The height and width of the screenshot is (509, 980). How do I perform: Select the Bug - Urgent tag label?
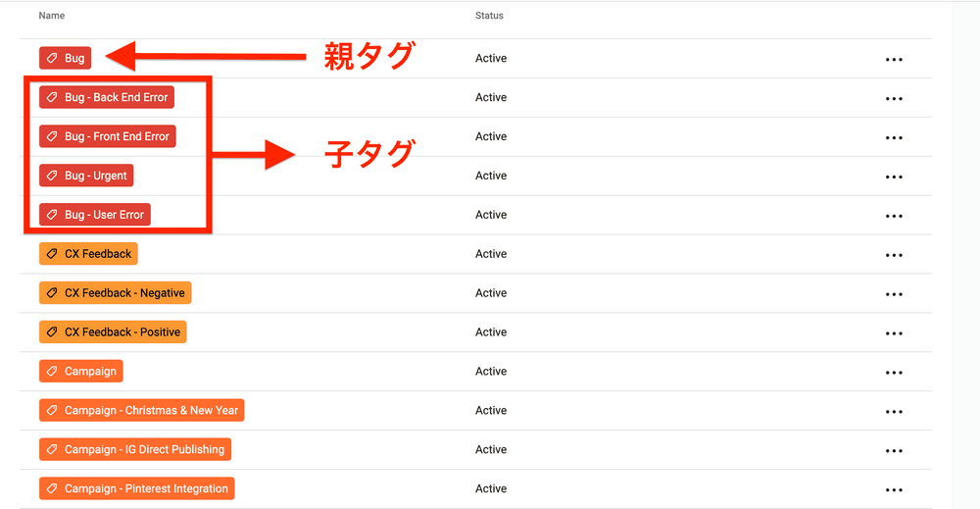tap(86, 176)
